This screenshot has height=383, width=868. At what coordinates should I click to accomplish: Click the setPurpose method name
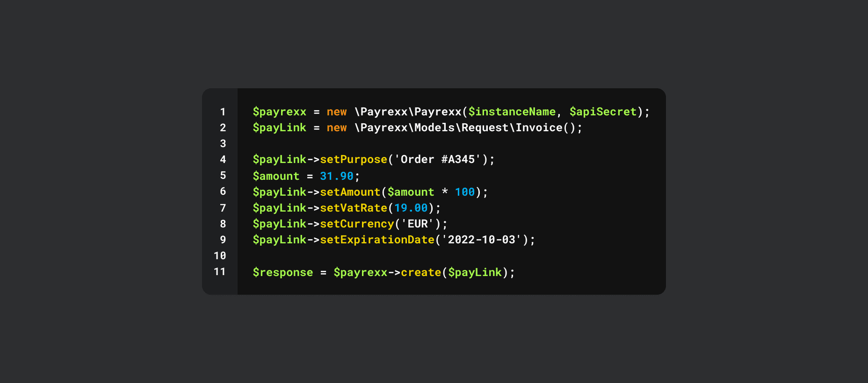coord(354,160)
